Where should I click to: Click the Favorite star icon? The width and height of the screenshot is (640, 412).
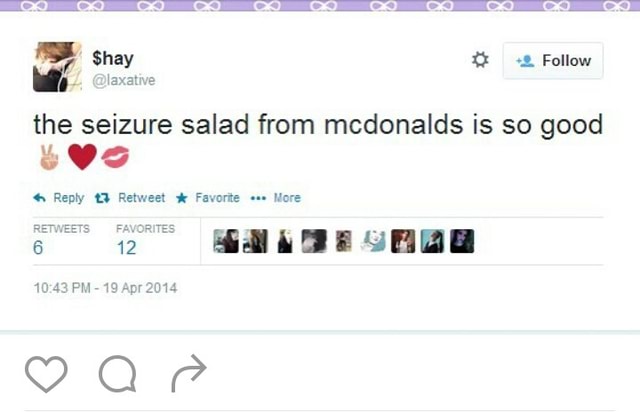(182, 198)
